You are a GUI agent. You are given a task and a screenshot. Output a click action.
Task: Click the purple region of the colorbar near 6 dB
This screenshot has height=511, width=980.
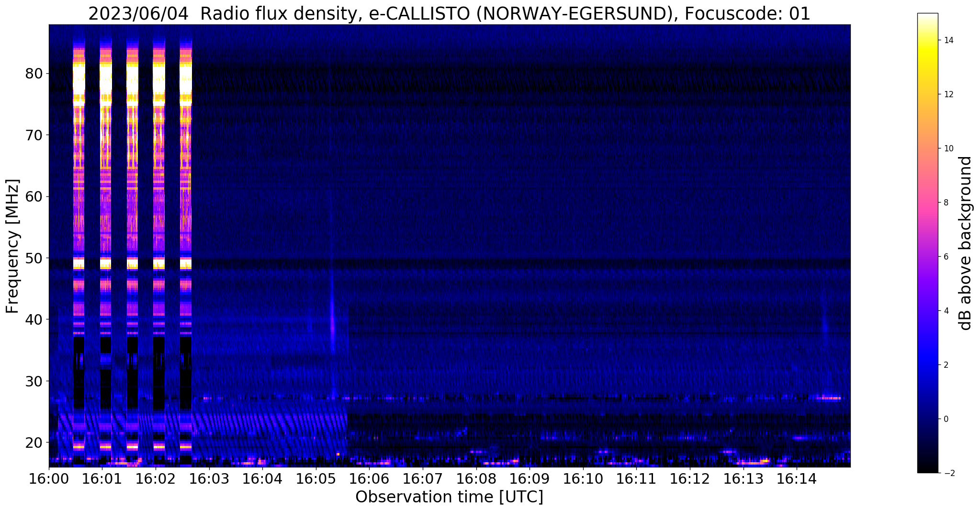927,257
